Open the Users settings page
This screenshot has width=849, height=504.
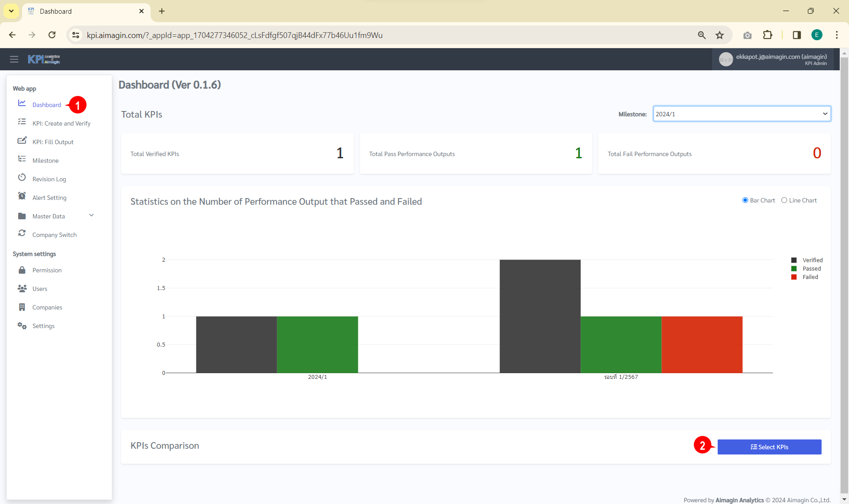pos(39,289)
